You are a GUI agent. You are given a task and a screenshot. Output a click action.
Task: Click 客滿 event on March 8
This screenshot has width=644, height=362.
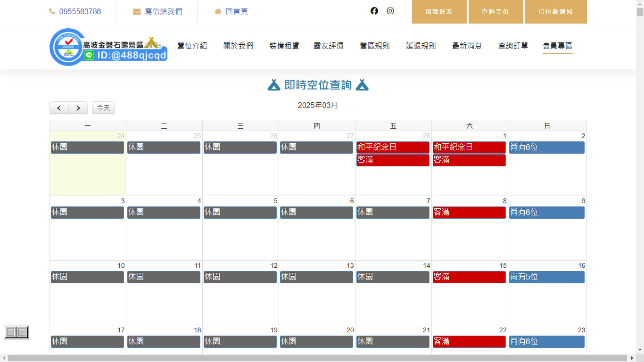click(x=470, y=213)
